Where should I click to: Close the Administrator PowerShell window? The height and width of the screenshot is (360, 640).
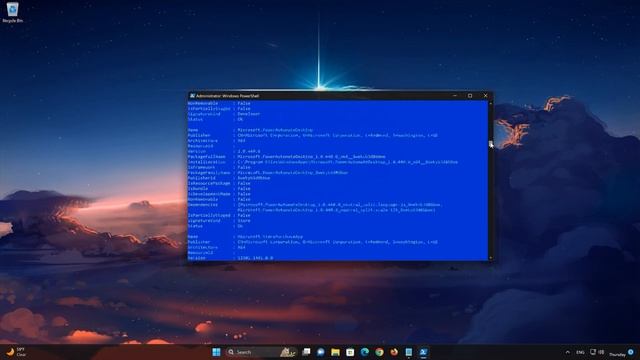coord(485,96)
